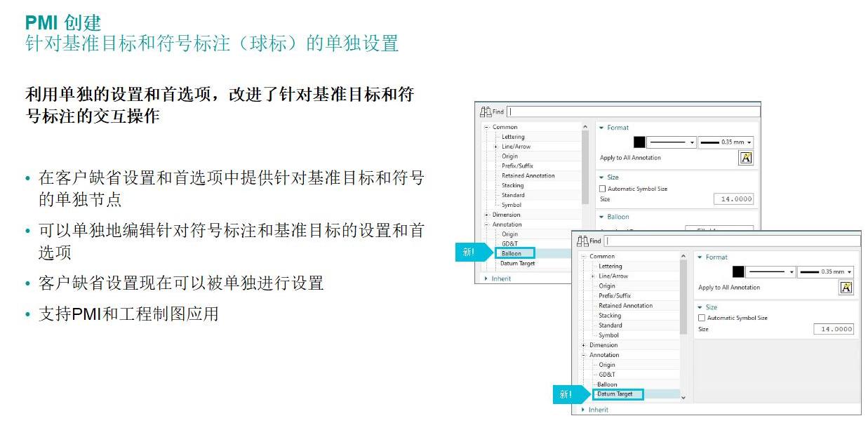The image size is (868, 430).
Task: Collapse the Common node in front dialog
Action: coord(584,257)
